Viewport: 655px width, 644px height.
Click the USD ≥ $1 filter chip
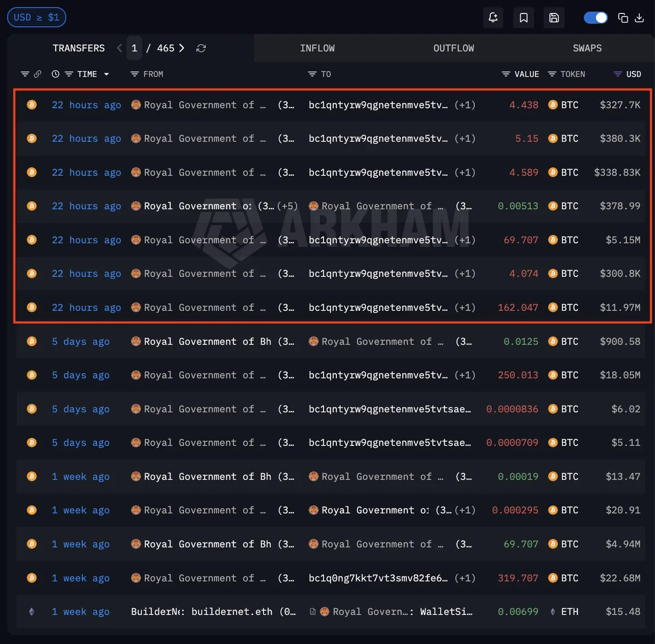(x=37, y=17)
